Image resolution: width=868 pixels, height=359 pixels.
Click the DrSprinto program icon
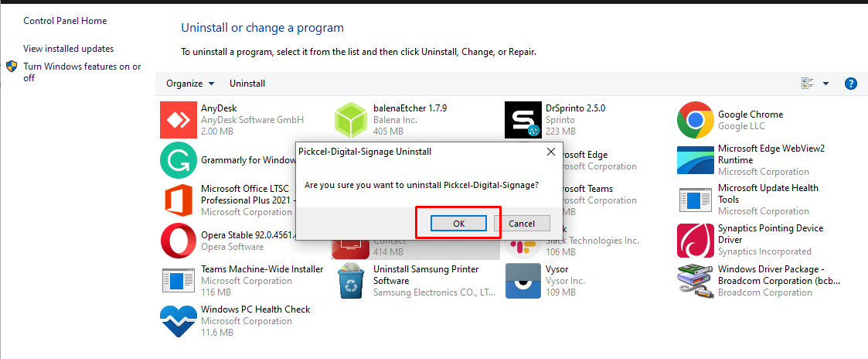click(x=523, y=120)
